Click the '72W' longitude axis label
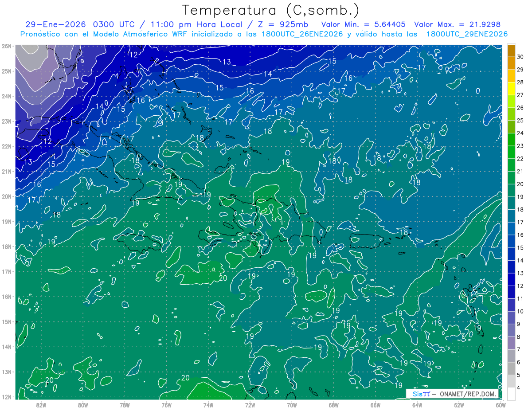This screenshot has width=532, height=411. (250, 405)
